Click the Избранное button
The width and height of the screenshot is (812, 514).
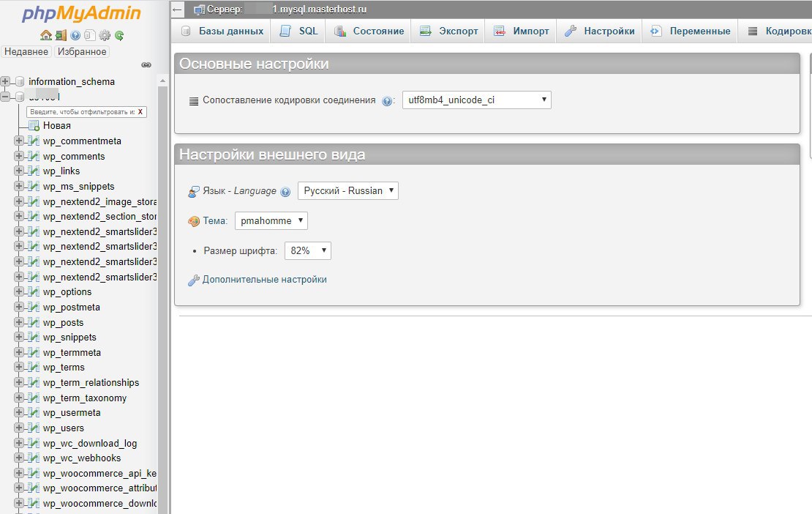[x=82, y=51]
